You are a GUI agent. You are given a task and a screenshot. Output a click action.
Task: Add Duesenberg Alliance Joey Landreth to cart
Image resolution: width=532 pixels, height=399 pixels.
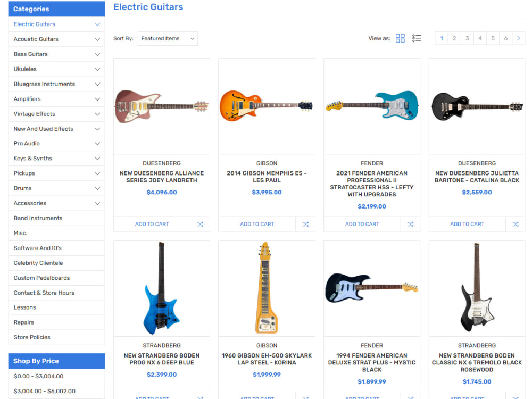coord(152,225)
